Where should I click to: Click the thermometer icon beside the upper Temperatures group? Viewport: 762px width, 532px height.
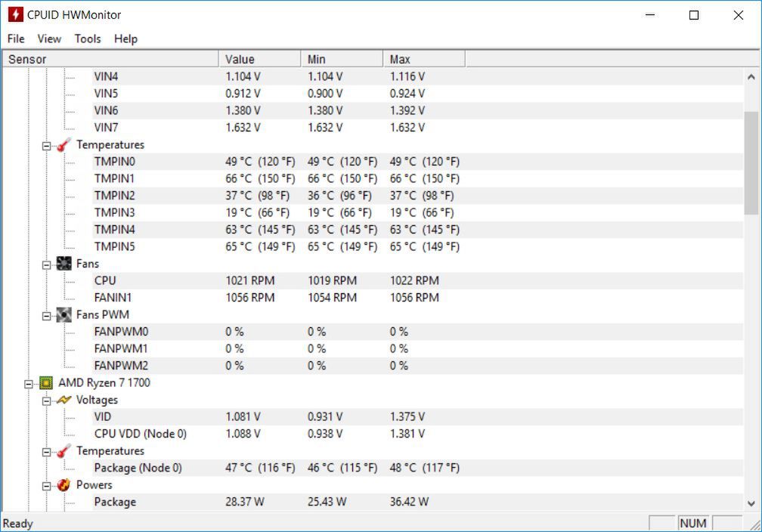pyautogui.click(x=63, y=144)
